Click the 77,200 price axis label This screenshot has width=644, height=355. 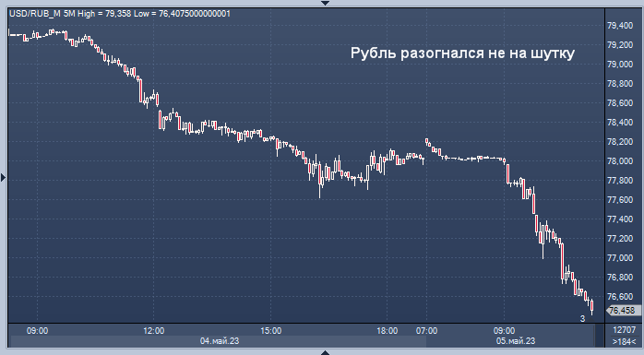[x=620, y=239]
